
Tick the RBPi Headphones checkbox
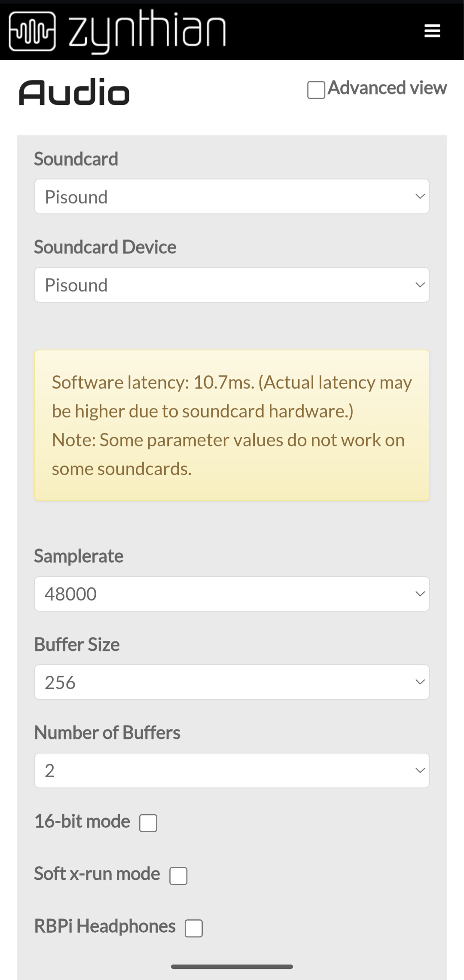tap(194, 928)
